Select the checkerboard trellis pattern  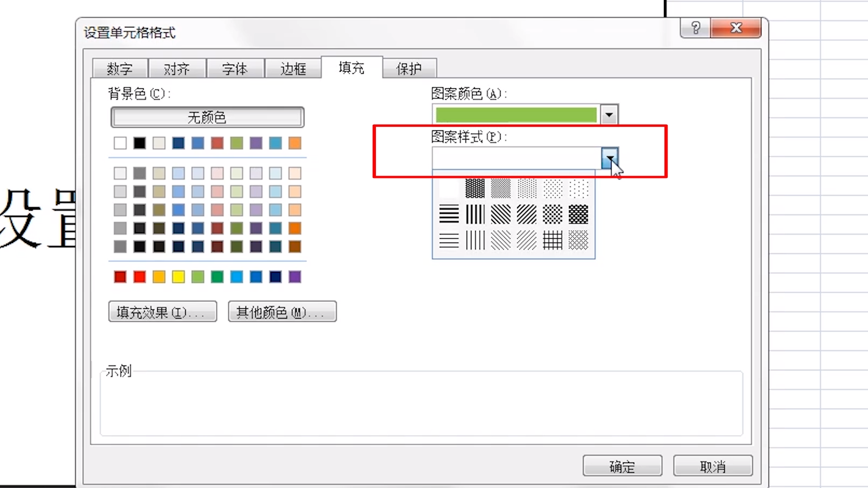pyautogui.click(x=579, y=214)
